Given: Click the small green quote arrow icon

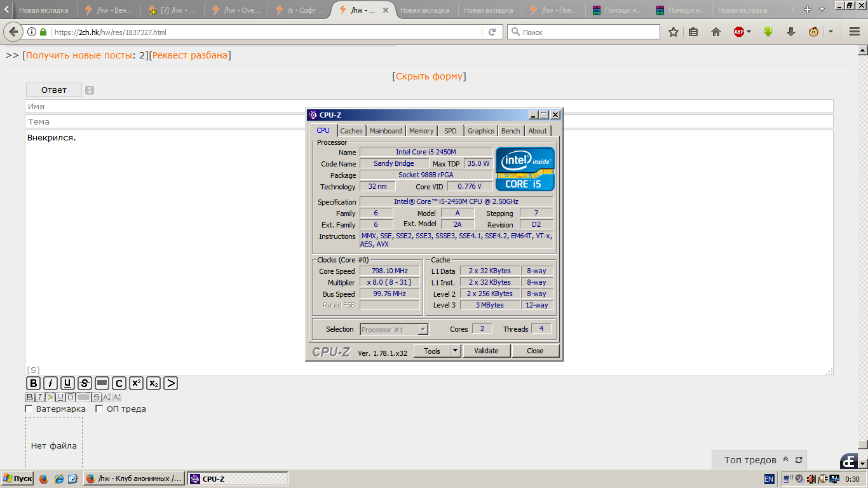Looking at the screenshot, I should pyautogui.click(x=50, y=397).
